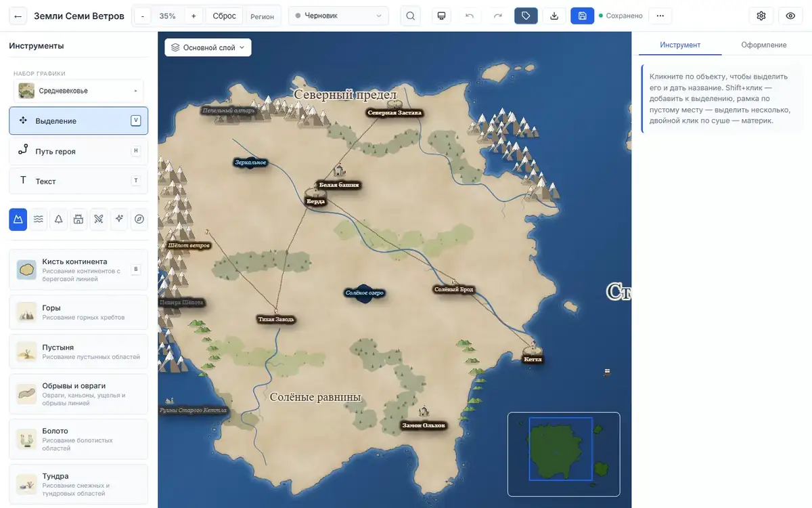Undo the last map edit

(470, 16)
